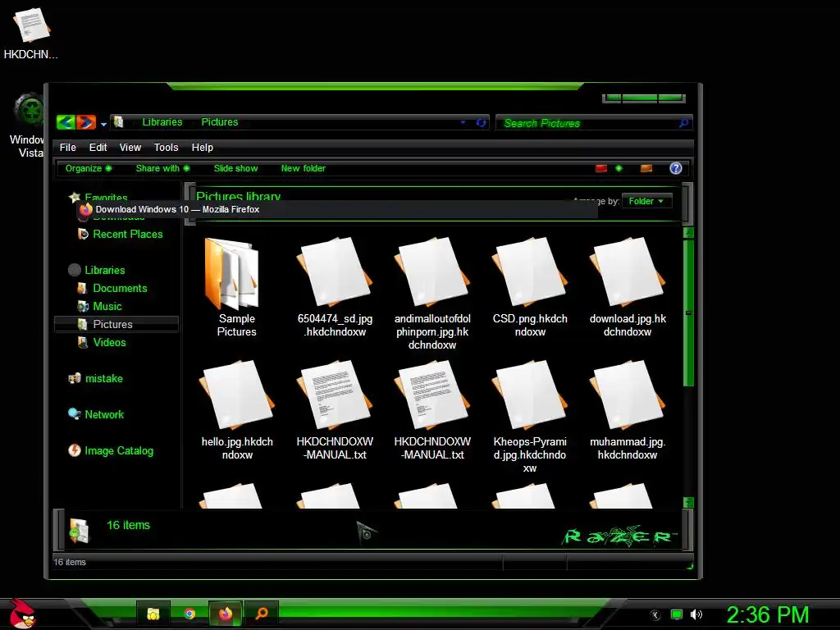Open Documents library in sidebar
Image resolution: width=840 pixels, height=630 pixels.
(x=112, y=288)
